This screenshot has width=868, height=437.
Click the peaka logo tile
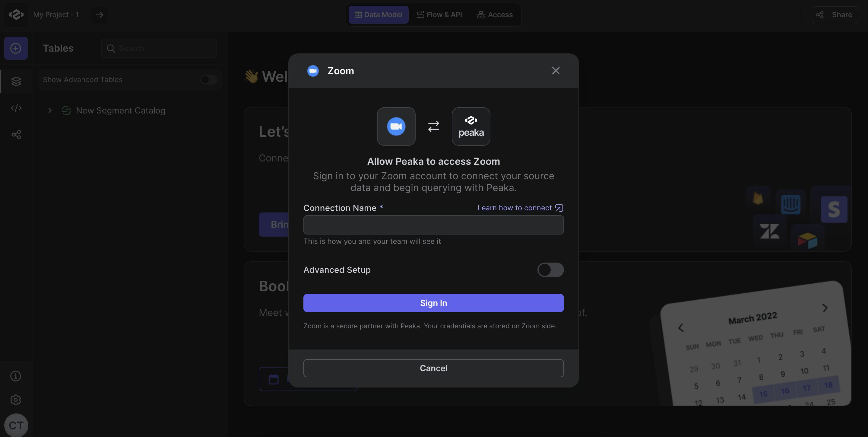471,126
